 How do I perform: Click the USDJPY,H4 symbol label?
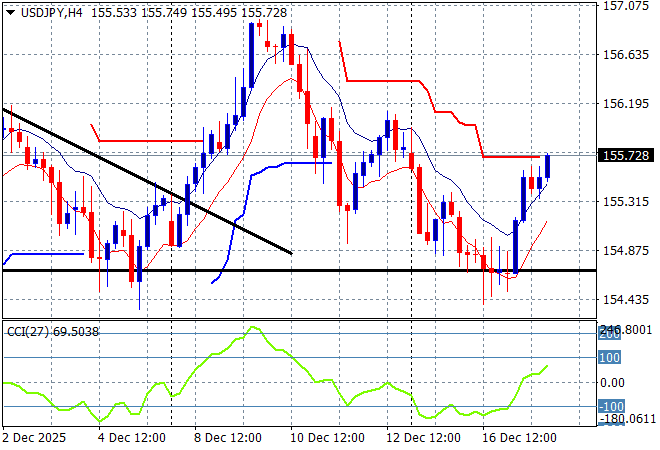point(52,13)
